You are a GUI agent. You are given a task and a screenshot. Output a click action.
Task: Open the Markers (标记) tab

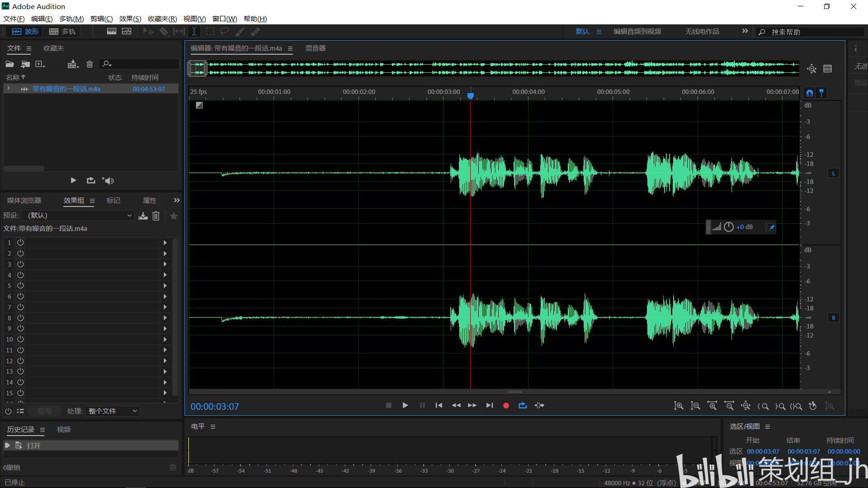pyautogui.click(x=113, y=200)
